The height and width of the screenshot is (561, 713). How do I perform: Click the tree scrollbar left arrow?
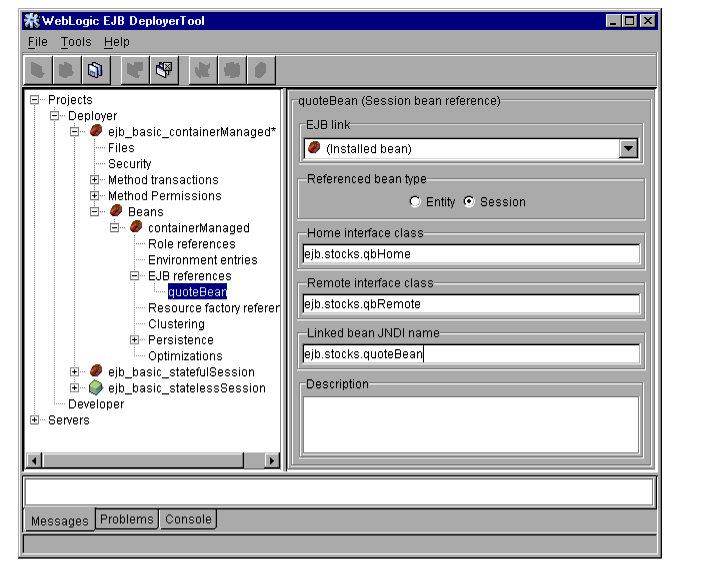(x=34, y=461)
